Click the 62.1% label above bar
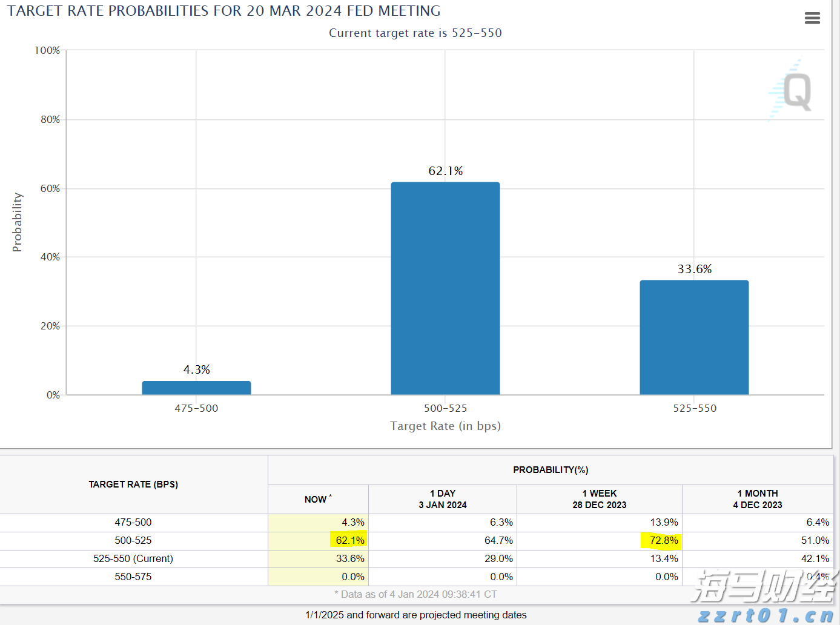Image resolution: width=840 pixels, height=625 pixels. click(x=445, y=171)
